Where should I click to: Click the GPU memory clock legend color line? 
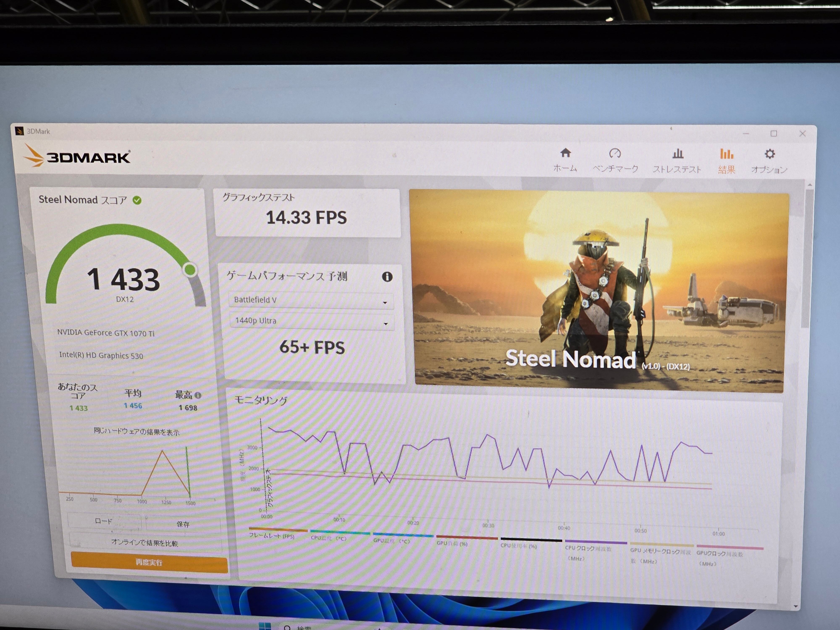[x=661, y=545]
